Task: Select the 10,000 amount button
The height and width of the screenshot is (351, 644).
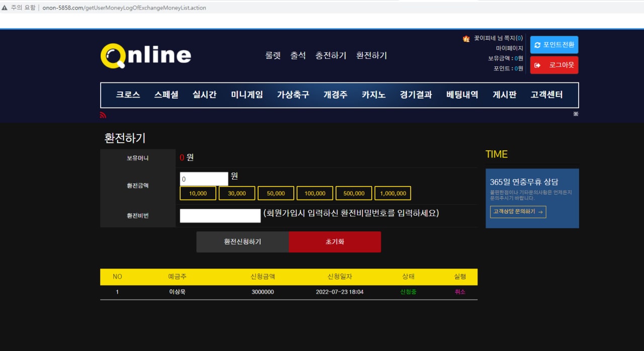Action: (198, 193)
